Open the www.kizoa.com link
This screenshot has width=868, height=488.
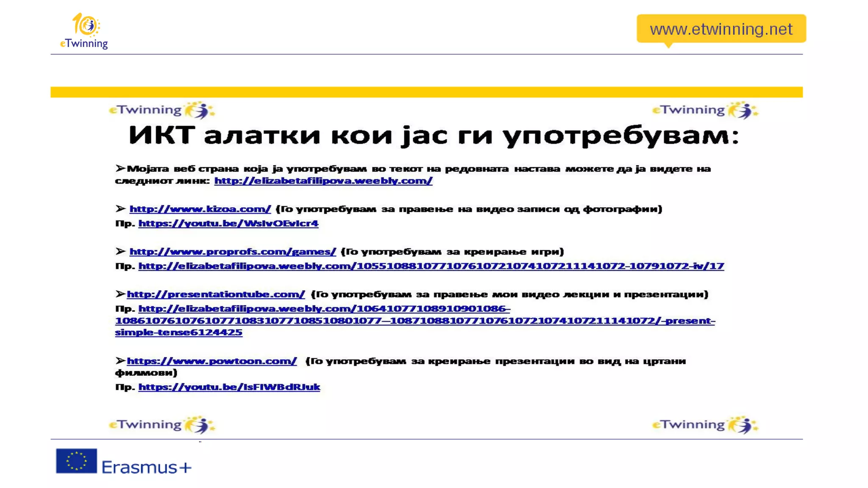200,209
